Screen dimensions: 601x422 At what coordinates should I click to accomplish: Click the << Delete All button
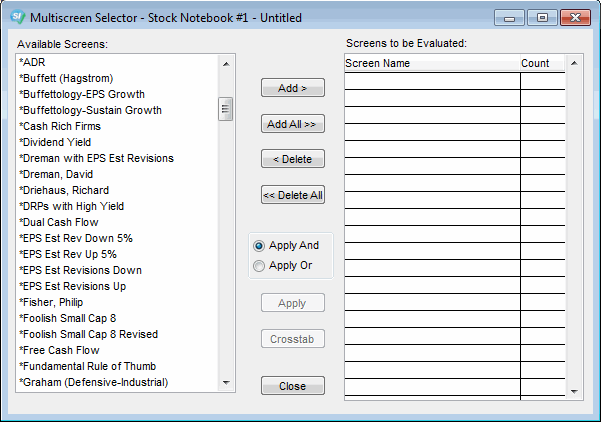[292, 195]
